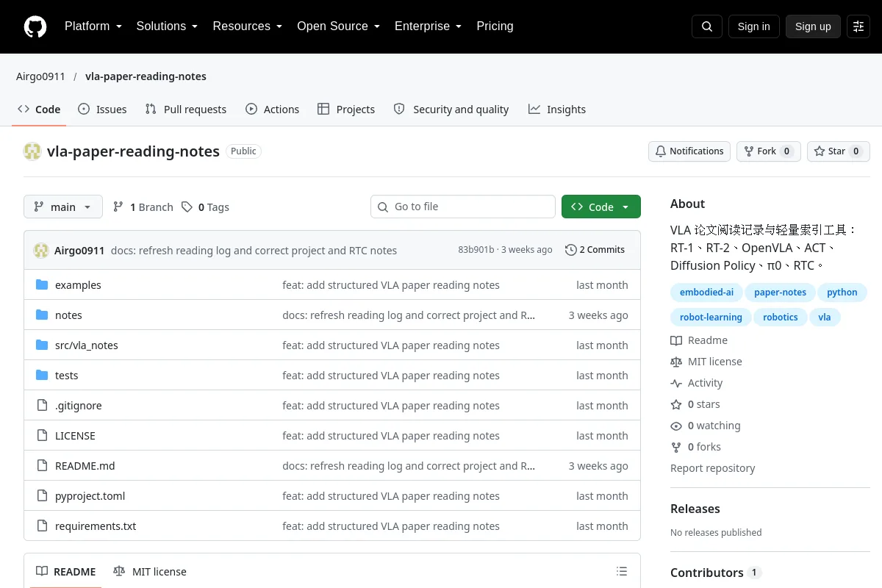Click the pyproject.toml file icon
The height and width of the screenshot is (588, 882).
[42, 496]
